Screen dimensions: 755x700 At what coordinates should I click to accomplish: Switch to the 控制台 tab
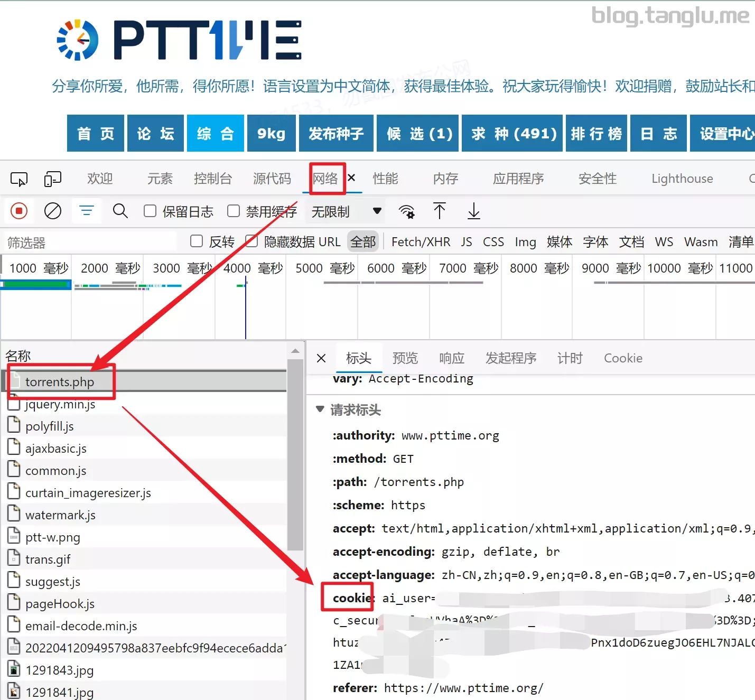click(x=212, y=179)
